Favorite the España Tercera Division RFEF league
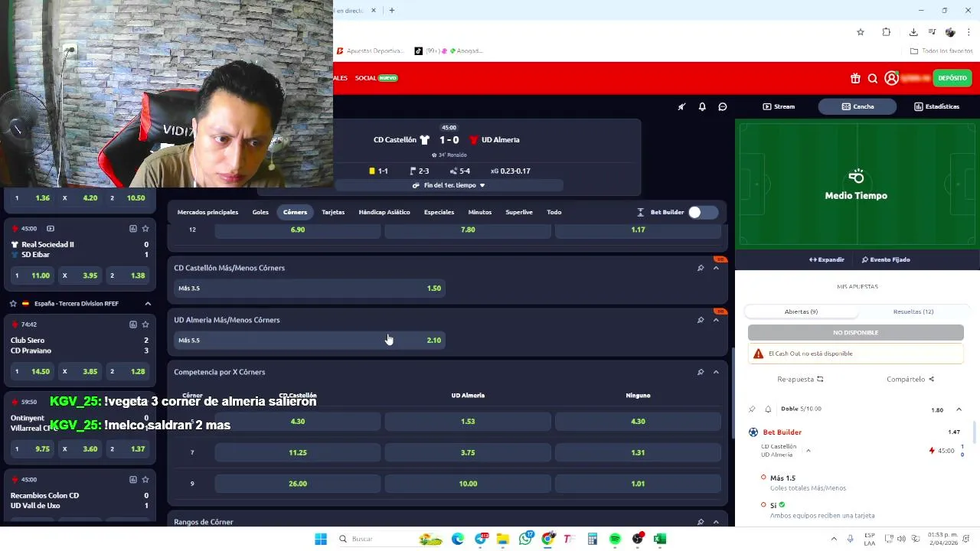This screenshot has width=980, height=551. point(13,303)
